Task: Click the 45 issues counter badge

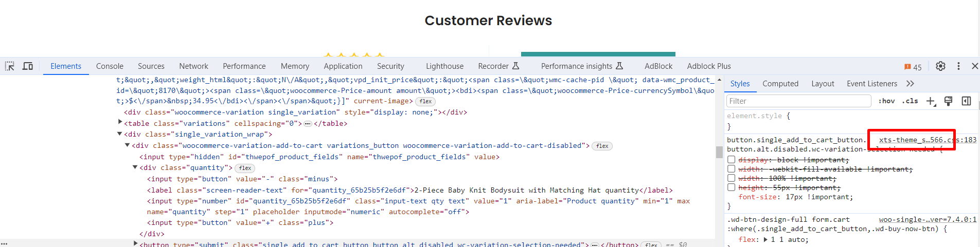Action: (913, 67)
